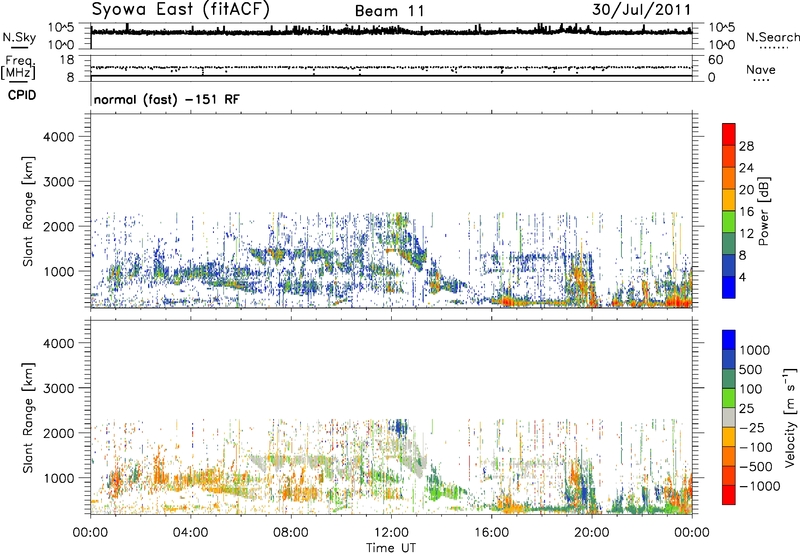Click the gray -25 to 25 Velocity colorbar segment
This screenshot has height=554, width=800.
(729, 417)
